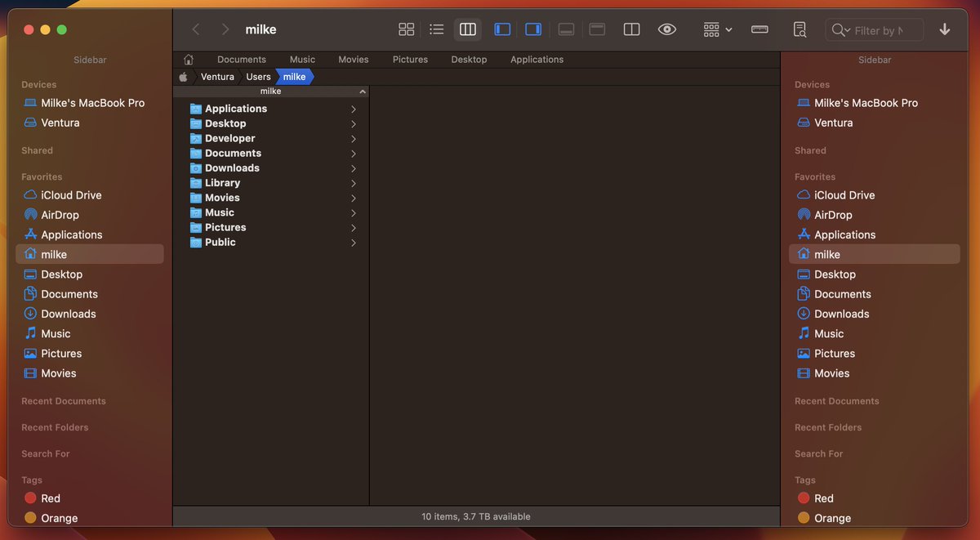Image resolution: width=980 pixels, height=540 pixels.
Task: Go back using the left arrow
Action: (196, 29)
